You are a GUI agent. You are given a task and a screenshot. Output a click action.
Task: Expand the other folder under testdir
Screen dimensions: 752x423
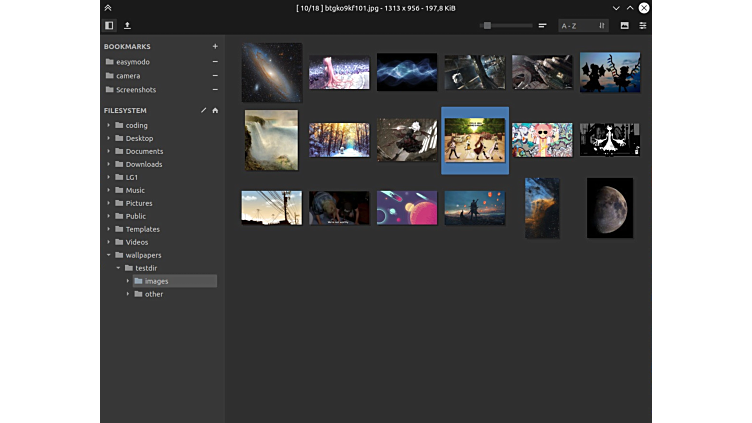pos(128,294)
